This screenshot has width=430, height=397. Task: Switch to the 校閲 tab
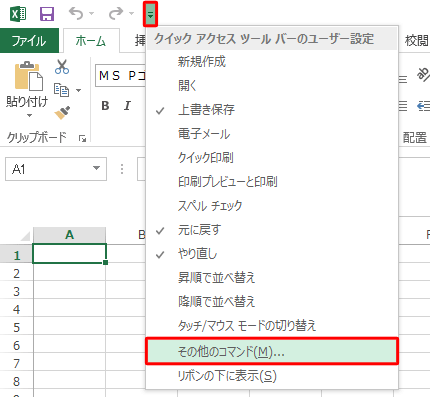click(x=416, y=41)
